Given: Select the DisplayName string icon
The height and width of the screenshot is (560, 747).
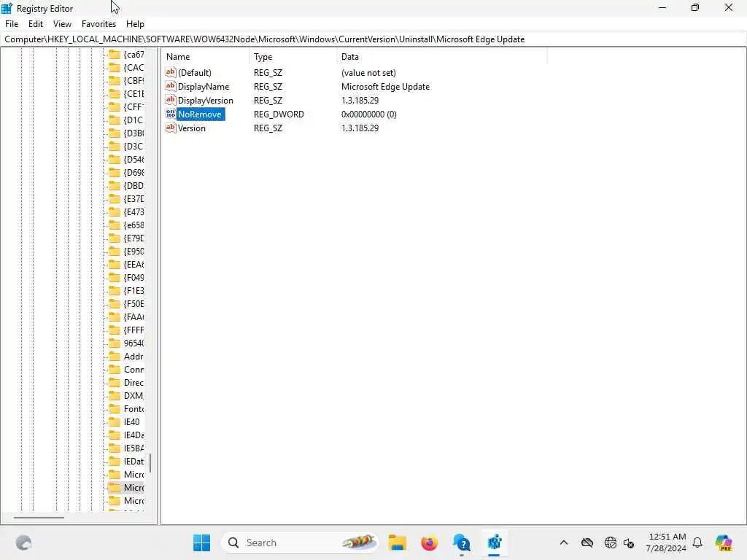Looking at the screenshot, I should (171, 86).
